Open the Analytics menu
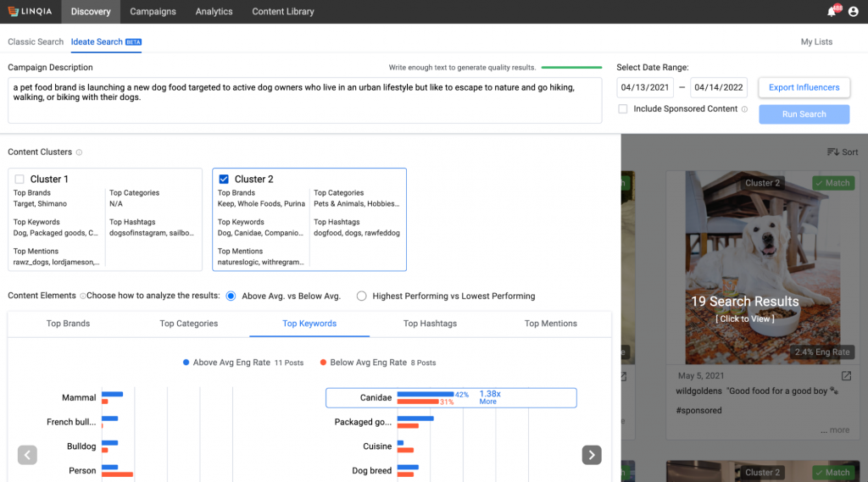This screenshot has width=868, height=482. pyautogui.click(x=214, y=12)
